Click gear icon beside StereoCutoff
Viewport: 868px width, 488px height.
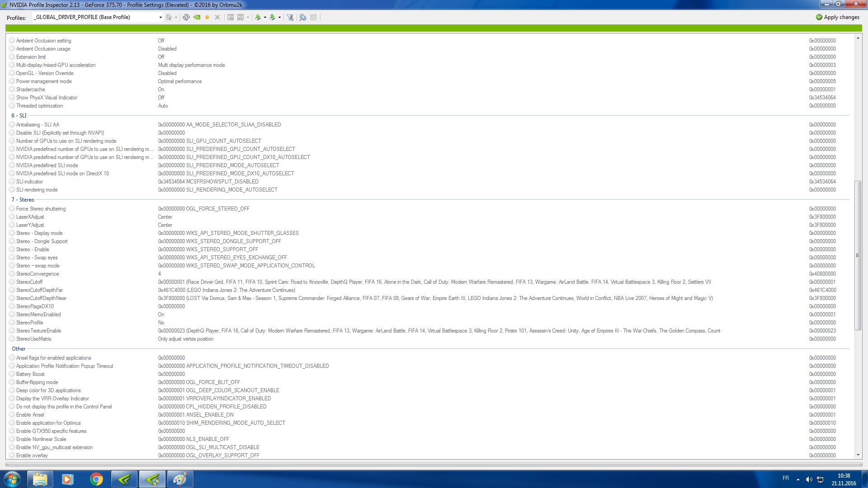pyautogui.click(x=12, y=282)
